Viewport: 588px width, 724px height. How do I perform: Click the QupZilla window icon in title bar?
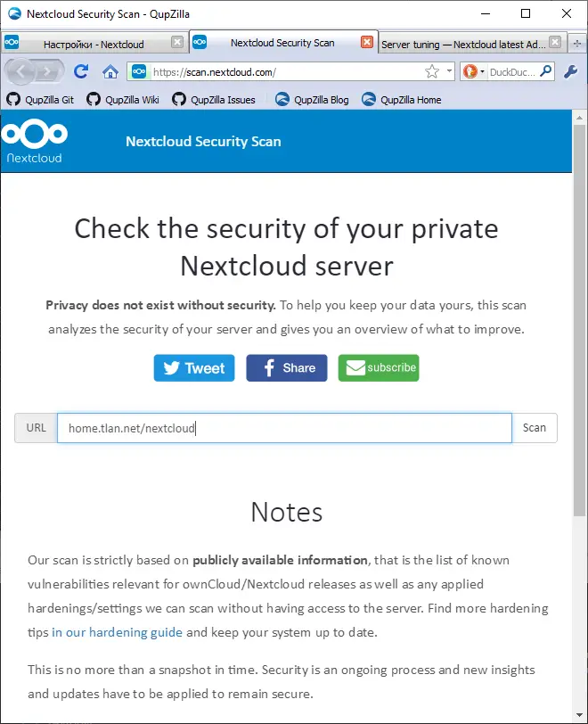(x=15, y=14)
